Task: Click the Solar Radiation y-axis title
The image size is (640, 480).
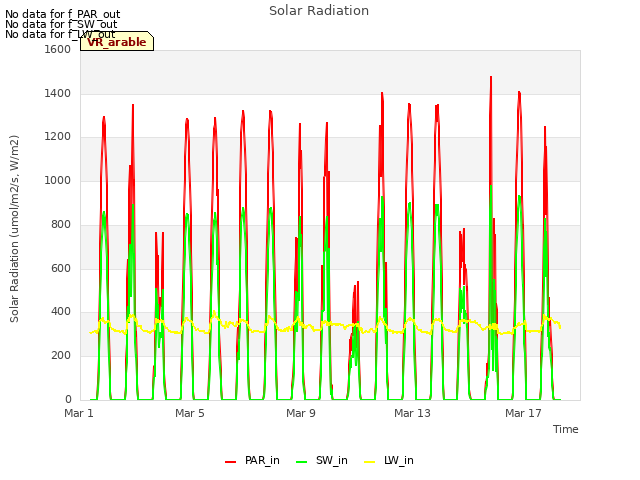Action: (x=14, y=229)
